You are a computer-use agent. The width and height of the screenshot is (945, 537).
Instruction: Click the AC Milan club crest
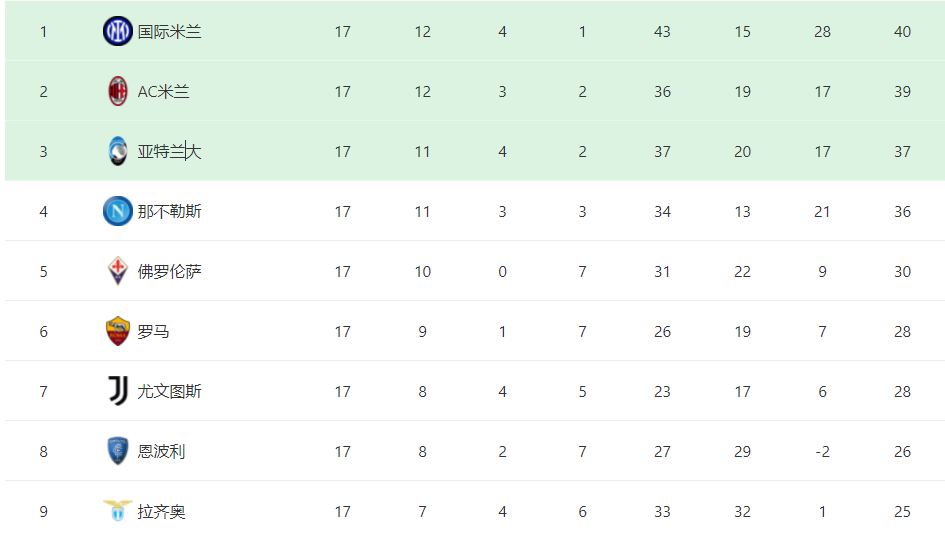(118, 91)
